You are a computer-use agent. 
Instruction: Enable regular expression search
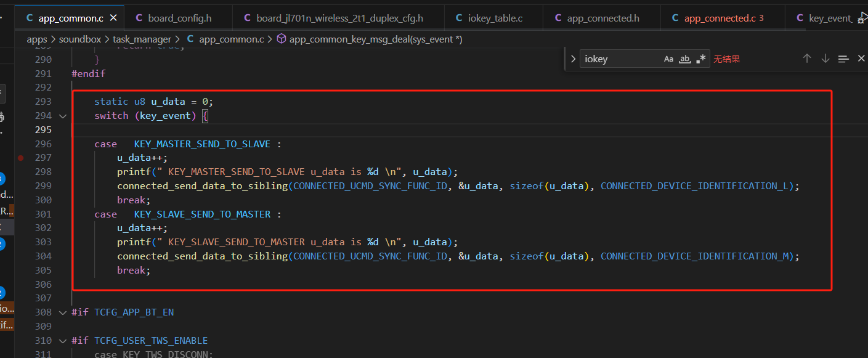coord(700,59)
